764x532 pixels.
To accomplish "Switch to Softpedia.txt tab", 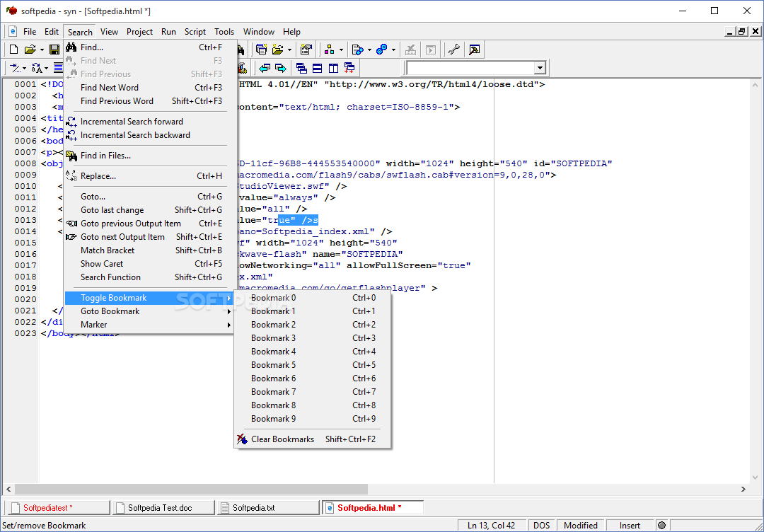I will [267, 508].
